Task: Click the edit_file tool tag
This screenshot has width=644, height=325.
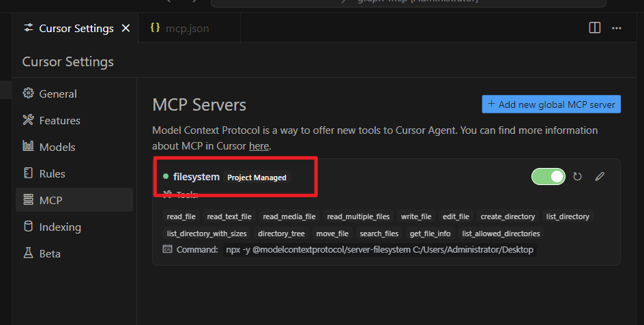Action: click(456, 216)
